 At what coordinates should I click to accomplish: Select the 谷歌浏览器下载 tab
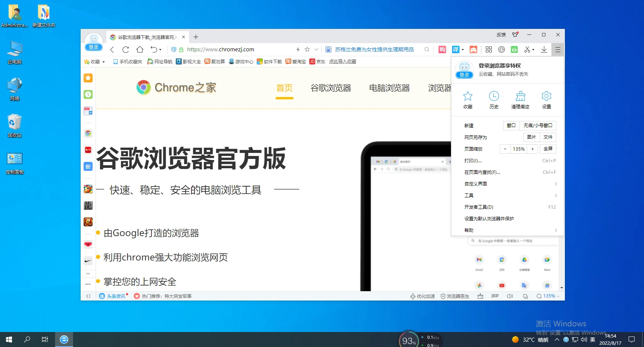(x=148, y=37)
